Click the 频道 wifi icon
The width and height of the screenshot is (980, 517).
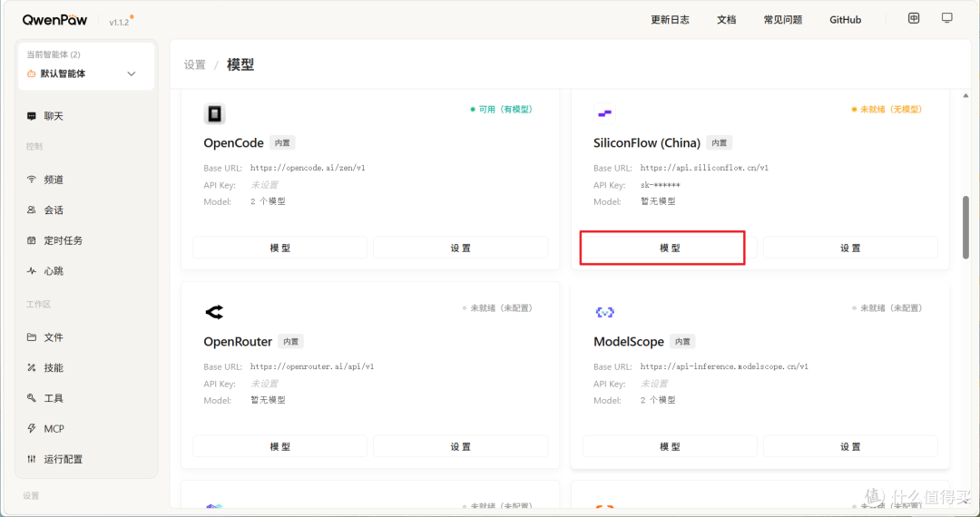31,180
